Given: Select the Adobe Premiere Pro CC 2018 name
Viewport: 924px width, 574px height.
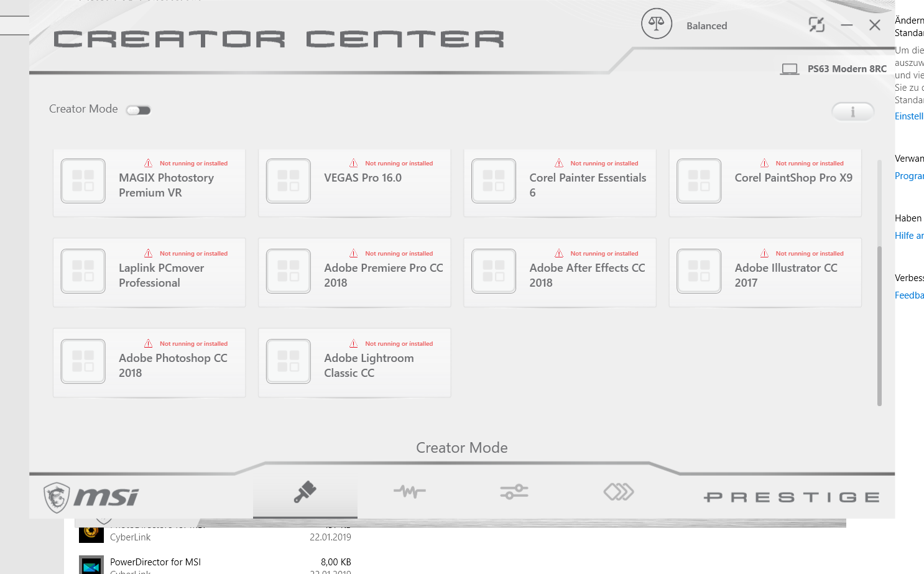Looking at the screenshot, I should click(x=384, y=275).
